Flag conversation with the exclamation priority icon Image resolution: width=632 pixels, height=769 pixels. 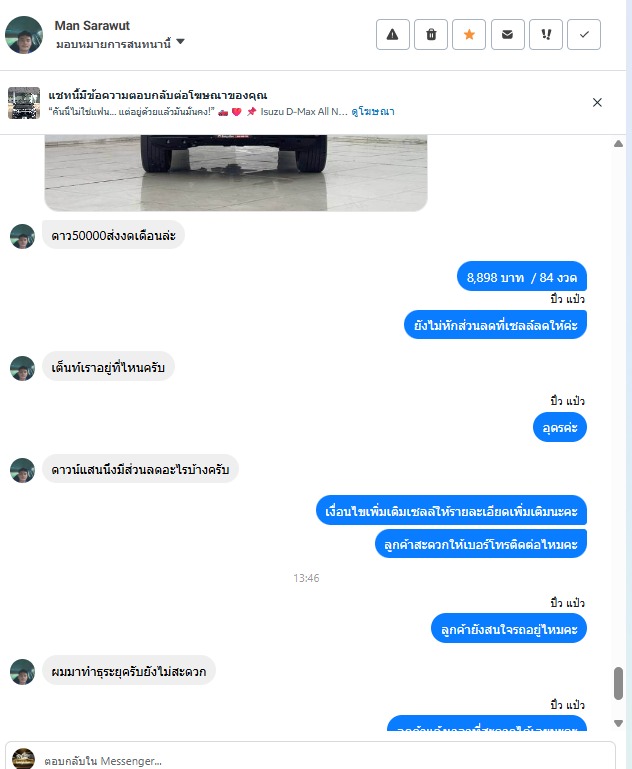(546, 34)
